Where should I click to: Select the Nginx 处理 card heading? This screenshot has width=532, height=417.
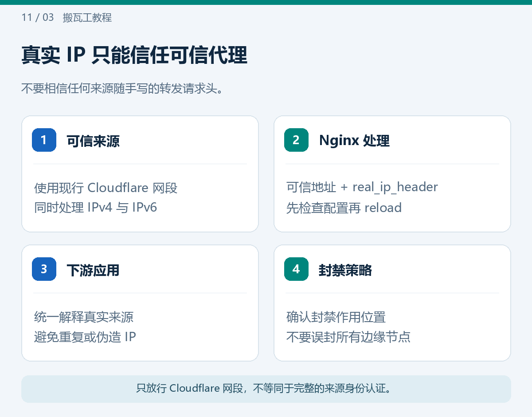(x=354, y=141)
